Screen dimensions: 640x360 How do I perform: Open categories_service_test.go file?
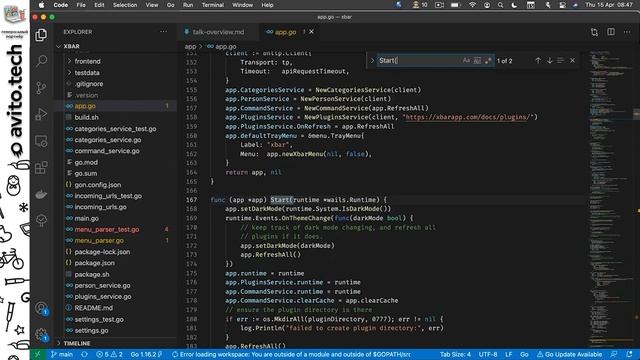click(115, 129)
